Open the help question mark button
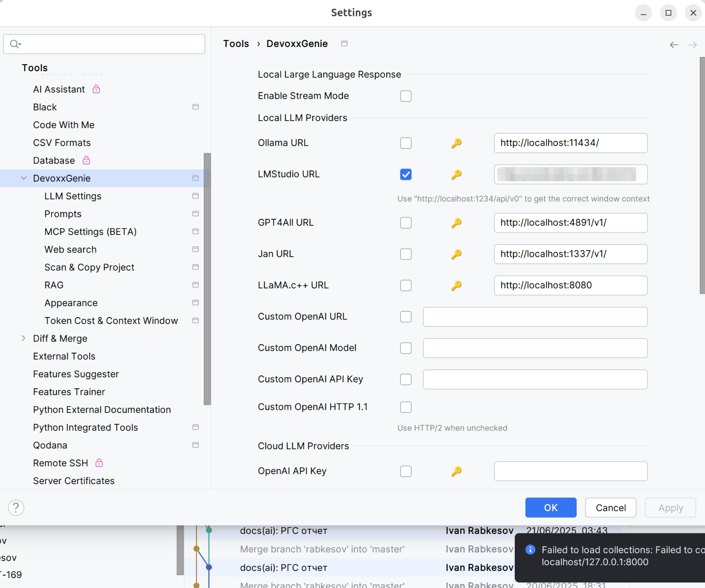 pyautogui.click(x=16, y=508)
